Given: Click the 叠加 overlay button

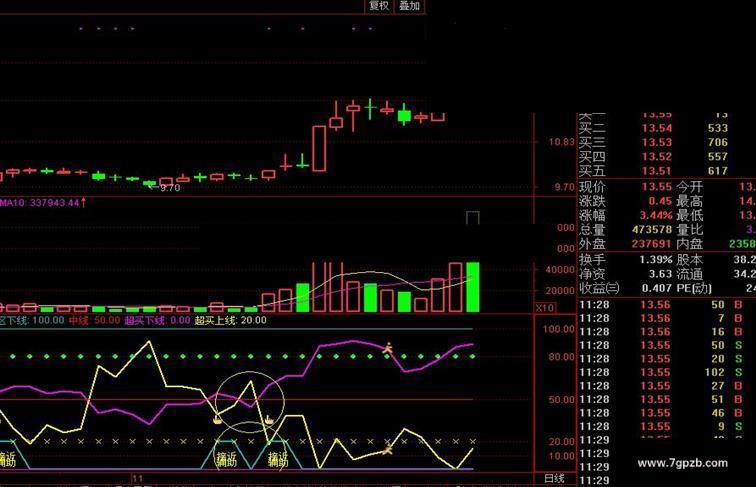Looking at the screenshot, I should [409, 6].
